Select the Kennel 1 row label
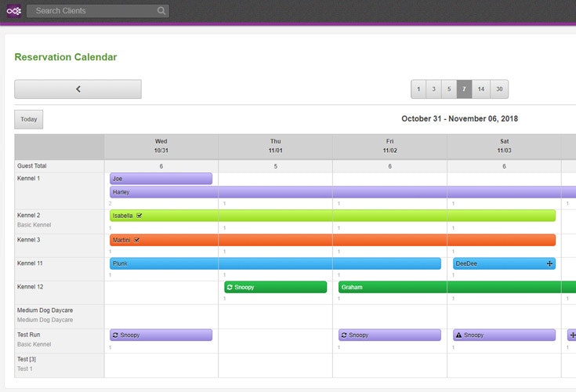576x392 pixels. tap(29, 178)
